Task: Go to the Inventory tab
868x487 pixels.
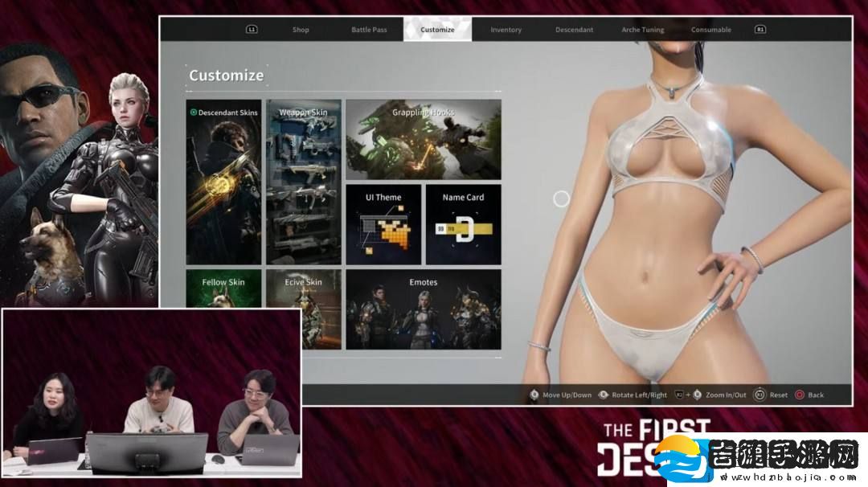Action: click(x=506, y=30)
